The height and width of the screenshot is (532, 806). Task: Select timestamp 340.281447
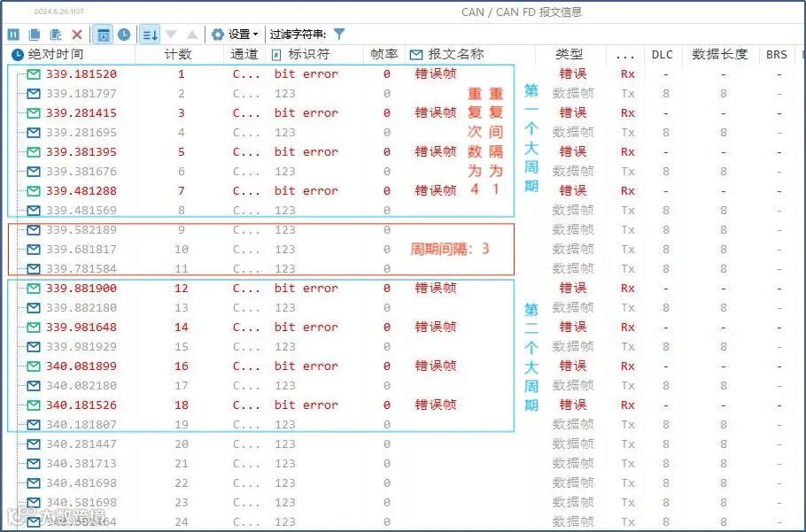[81, 444]
